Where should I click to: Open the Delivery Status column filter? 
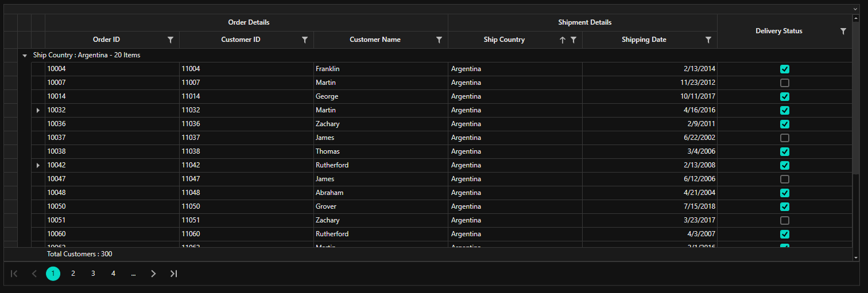click(x=843, y=31)
